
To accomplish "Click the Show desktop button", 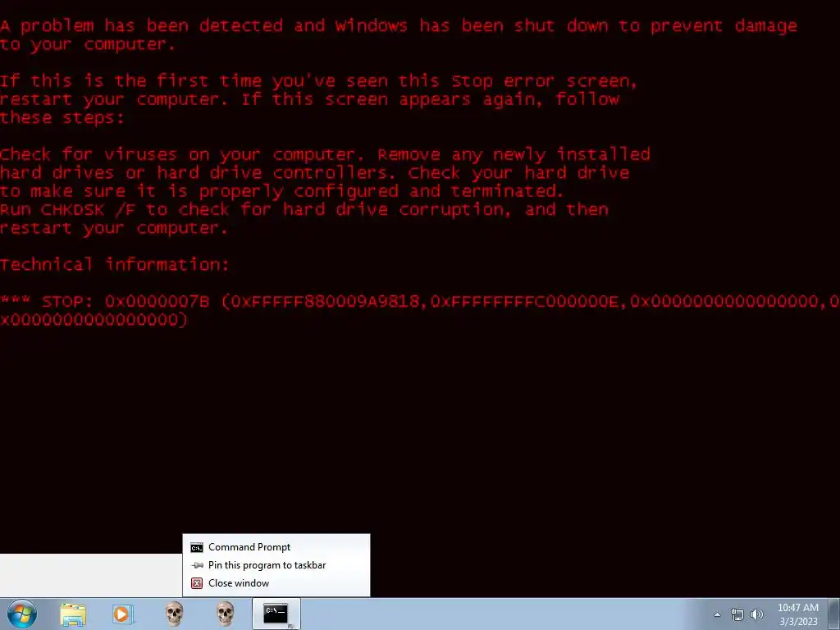I will tap(834, 614).
